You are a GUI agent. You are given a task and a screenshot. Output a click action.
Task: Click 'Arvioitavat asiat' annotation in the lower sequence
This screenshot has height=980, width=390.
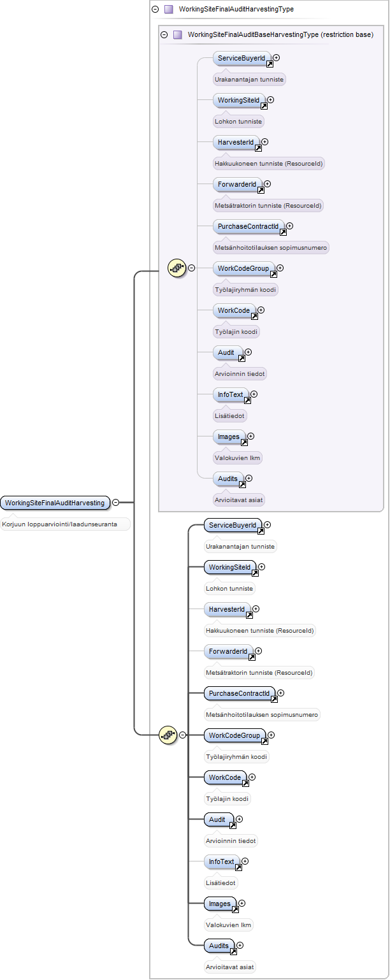[x=230, y=967]
